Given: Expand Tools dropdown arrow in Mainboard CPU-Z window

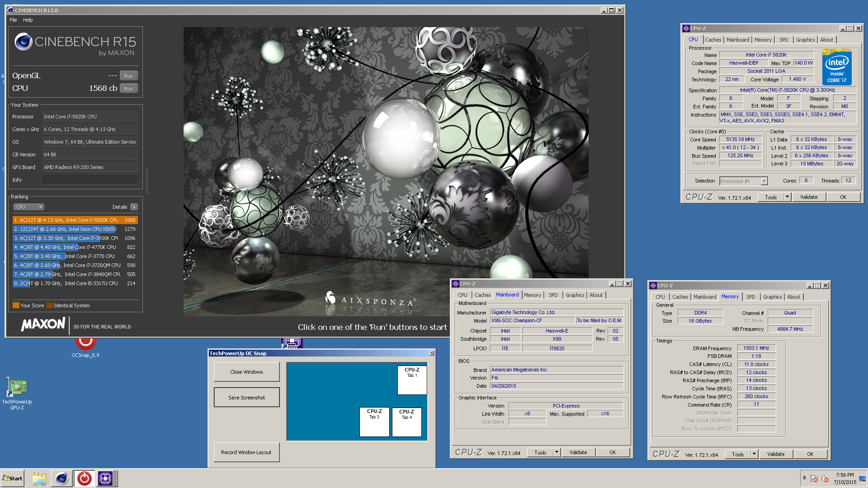Looking at the screenshot, I should coord(557,452).
